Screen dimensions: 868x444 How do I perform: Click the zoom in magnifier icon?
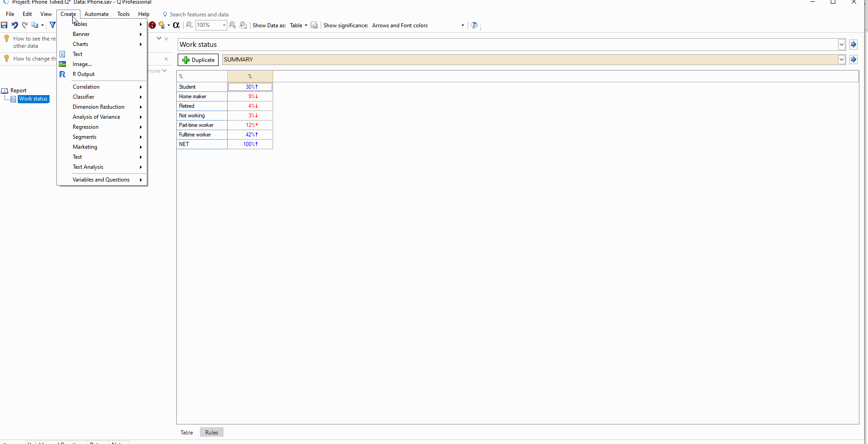[233, 25]
